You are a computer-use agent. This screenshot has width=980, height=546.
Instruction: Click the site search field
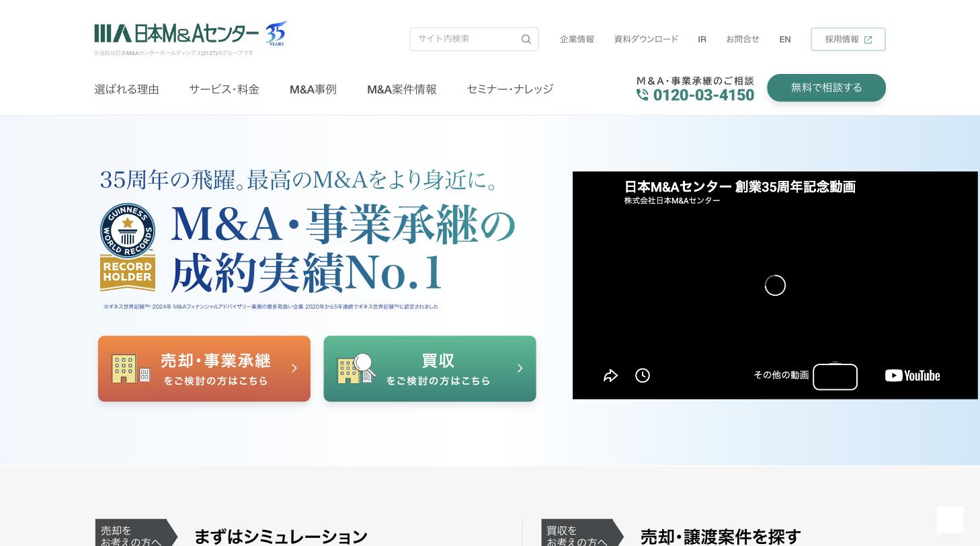tap(474, 39)
